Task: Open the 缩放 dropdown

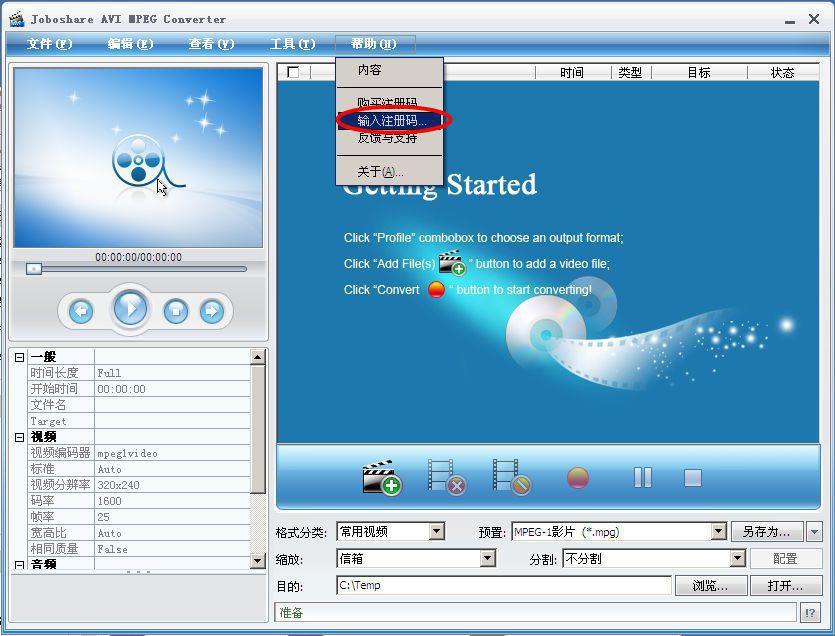Action: [x=488, y=558]
